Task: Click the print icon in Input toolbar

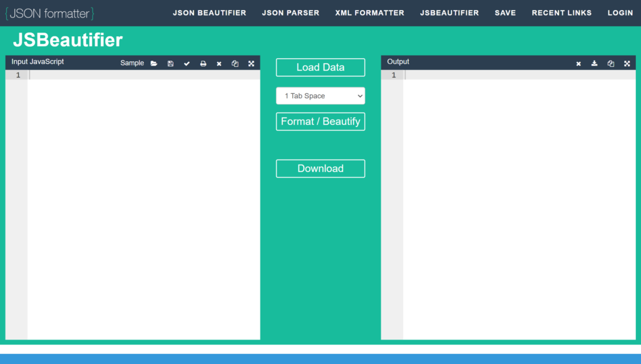Action: tap(203, 63)
